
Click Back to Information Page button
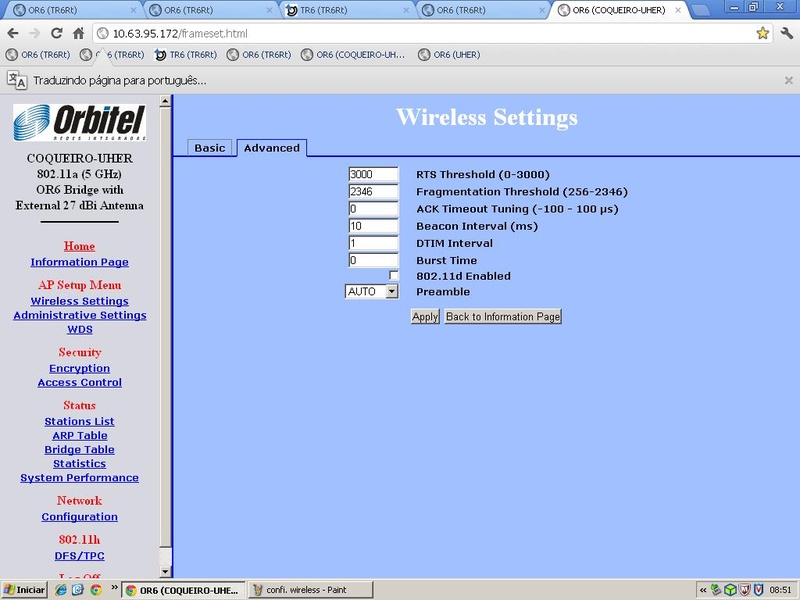click(x=503, y=316)
